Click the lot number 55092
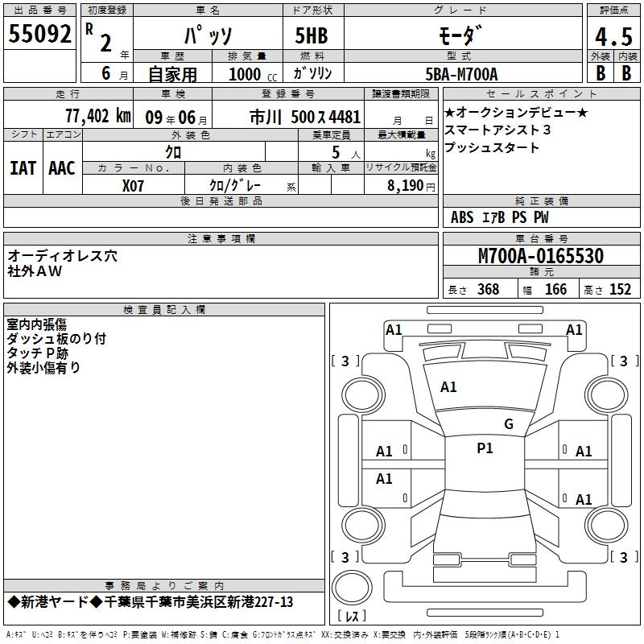644x644 pixels. click(x=39, y=34)
